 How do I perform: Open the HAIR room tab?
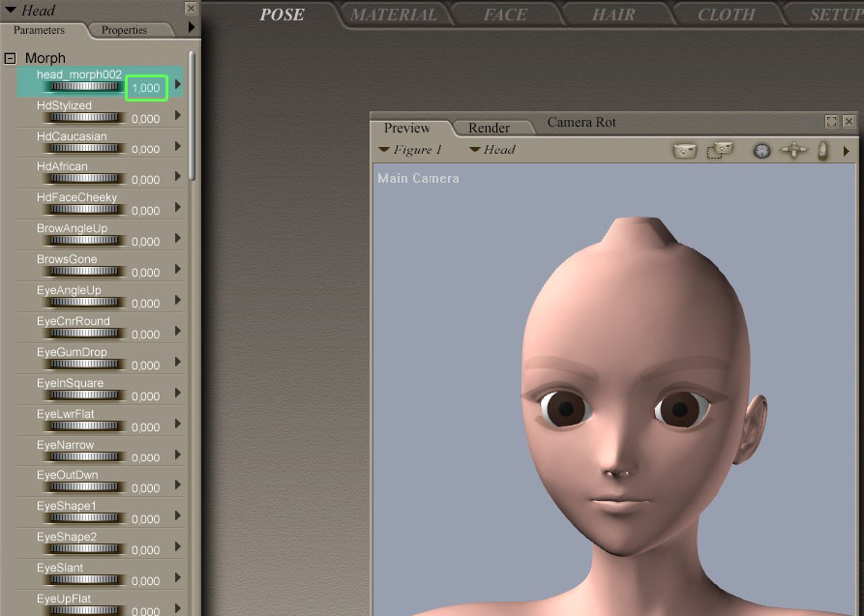[x=613, y=15]
